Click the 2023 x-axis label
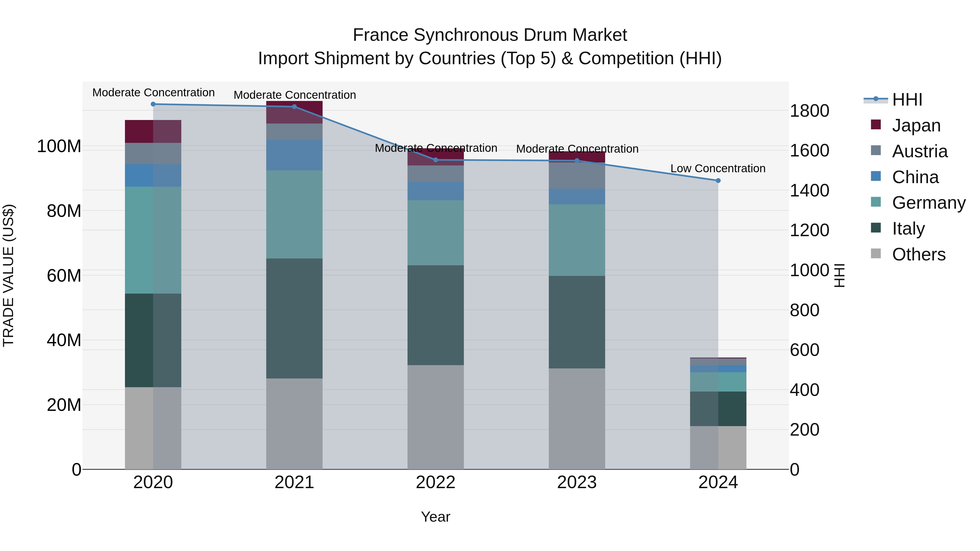 577,482
